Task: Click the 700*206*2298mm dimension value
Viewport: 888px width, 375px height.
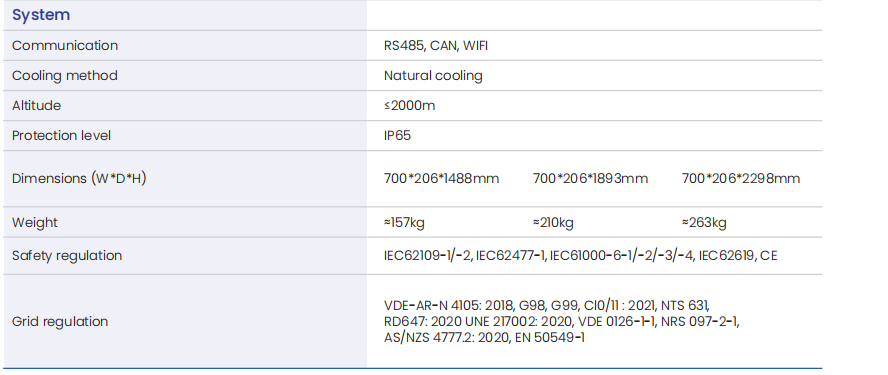Action: (x=741, y=178)
